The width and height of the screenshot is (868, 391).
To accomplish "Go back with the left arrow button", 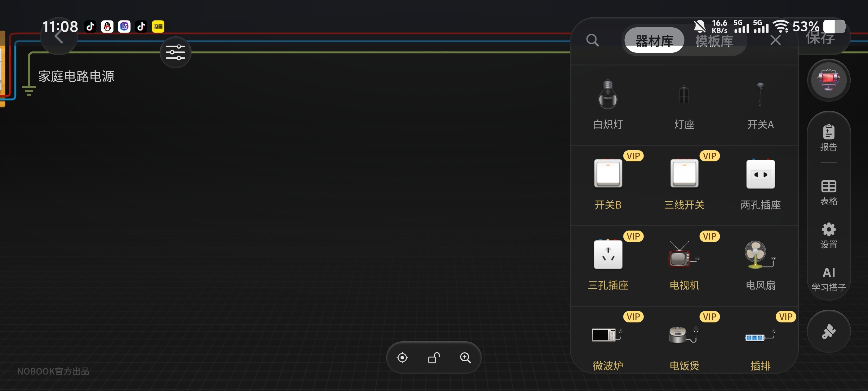I will coord(59,36).
